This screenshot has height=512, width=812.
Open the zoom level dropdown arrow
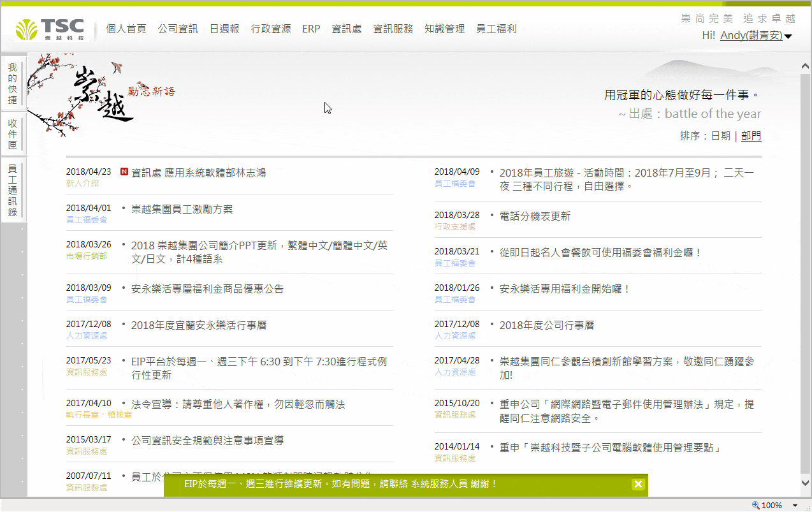click(x=795, y=505)
